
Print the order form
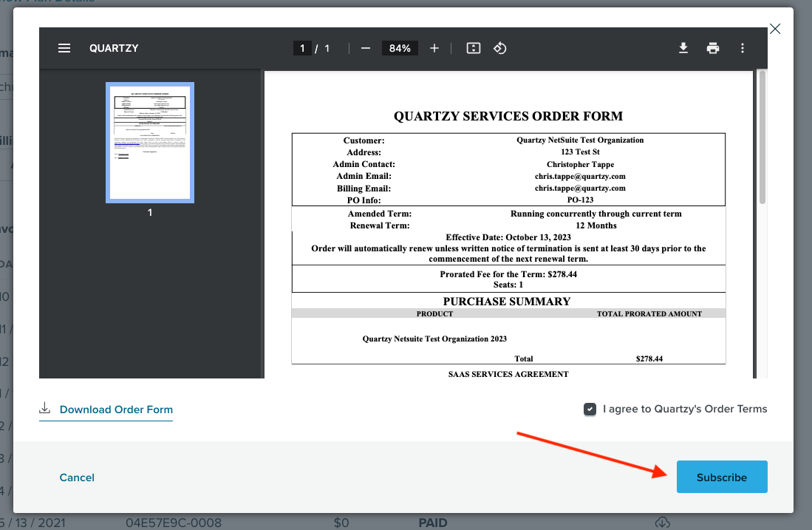[713, 48]
